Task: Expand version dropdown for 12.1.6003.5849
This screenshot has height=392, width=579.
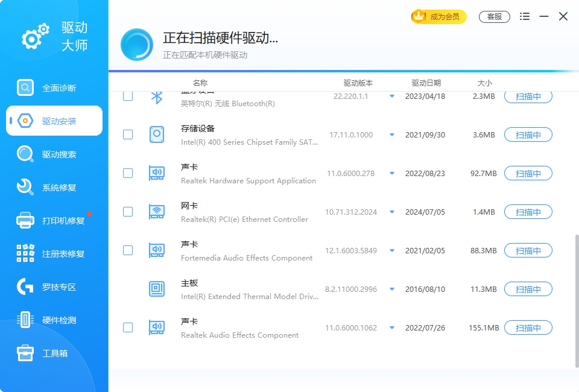Action: click(392, 250)
